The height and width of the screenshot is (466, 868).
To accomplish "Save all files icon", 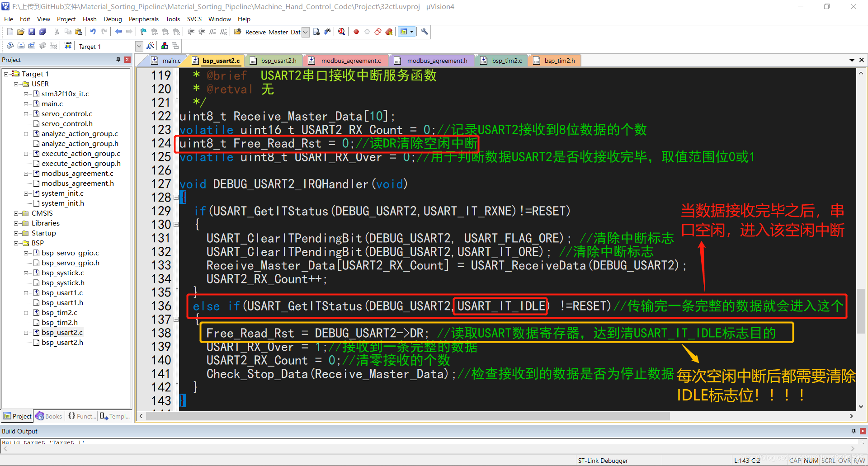I will click(x=42, y=32).
